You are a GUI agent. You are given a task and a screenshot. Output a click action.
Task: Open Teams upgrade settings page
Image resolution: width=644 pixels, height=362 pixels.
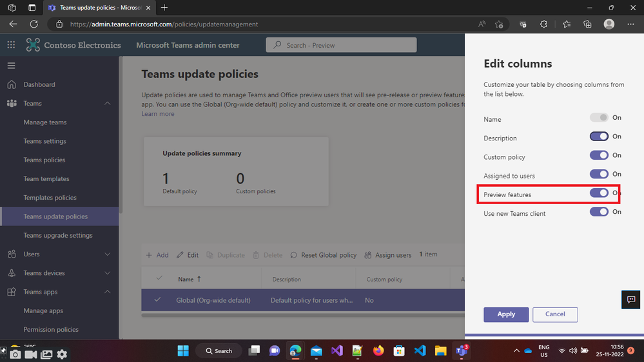click(58, 236)
